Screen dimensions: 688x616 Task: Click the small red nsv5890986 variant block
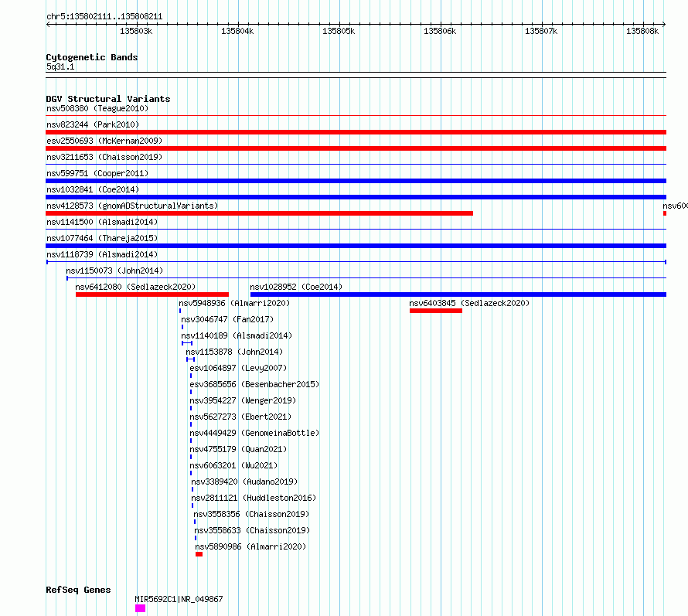(199, 554)
